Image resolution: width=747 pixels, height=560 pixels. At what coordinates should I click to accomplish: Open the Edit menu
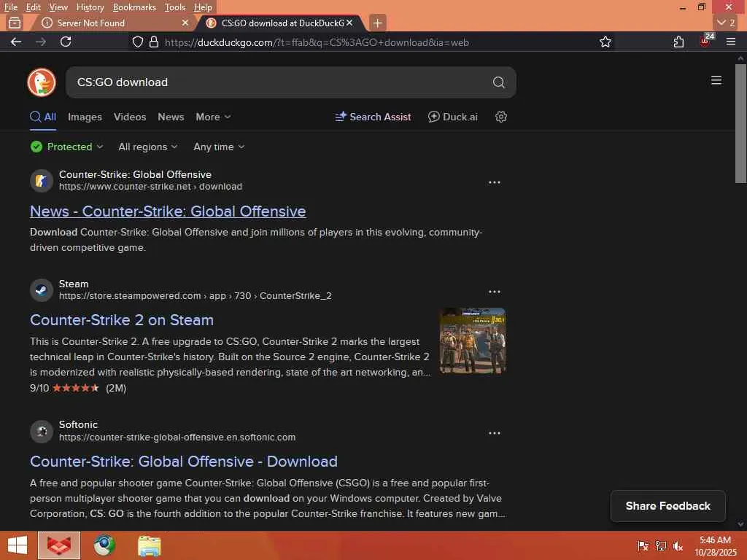point(33,7)
